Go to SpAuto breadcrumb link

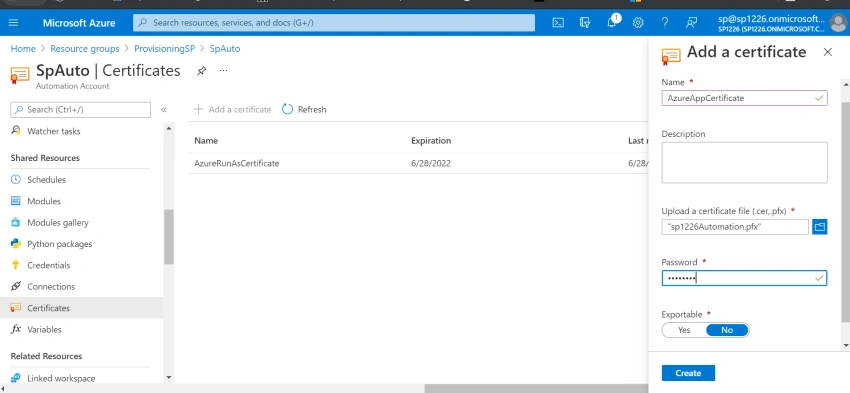click(224, 49)
